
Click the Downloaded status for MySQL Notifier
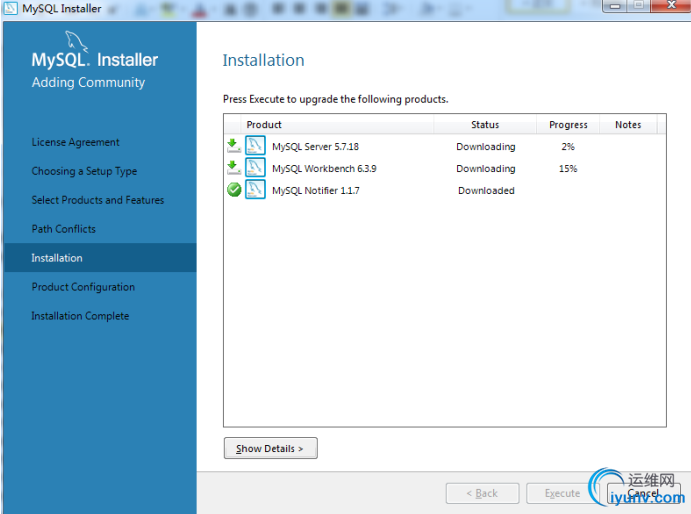[486, 190]
